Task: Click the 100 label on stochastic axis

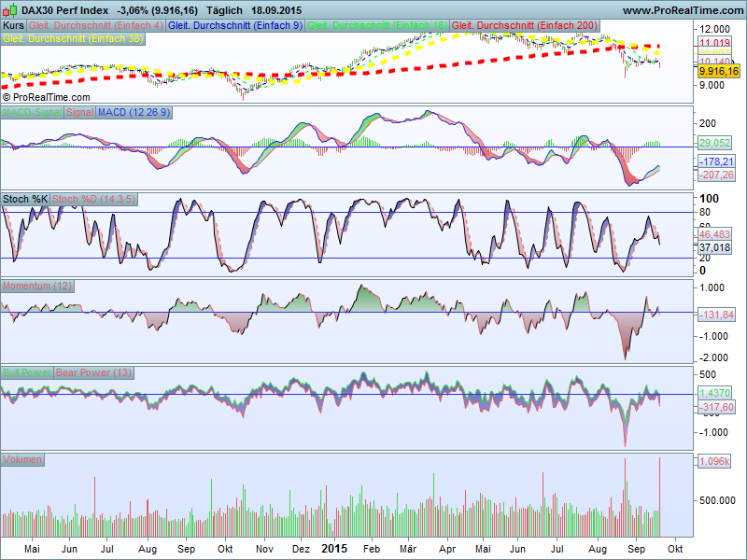Action: tap(709, 198)
